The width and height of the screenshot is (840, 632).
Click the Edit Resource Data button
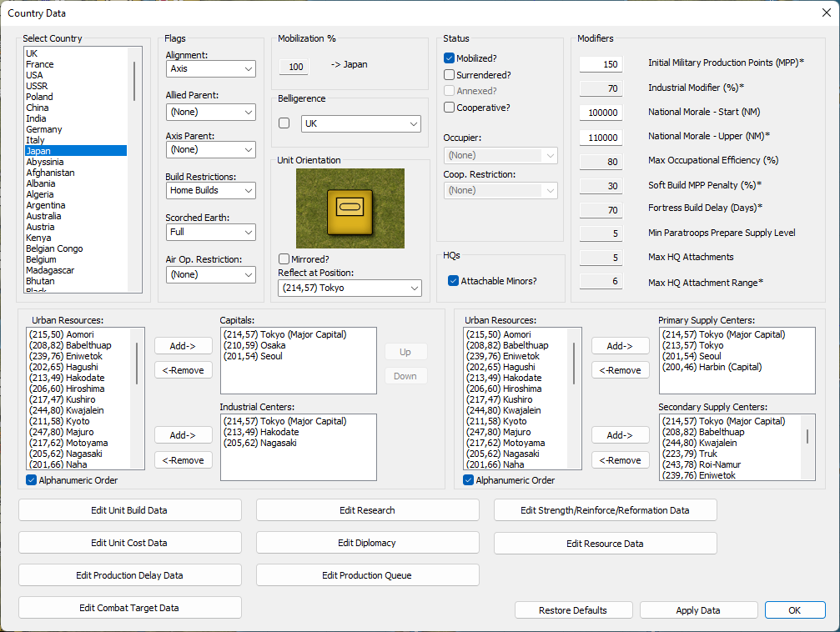coord(606,544)
